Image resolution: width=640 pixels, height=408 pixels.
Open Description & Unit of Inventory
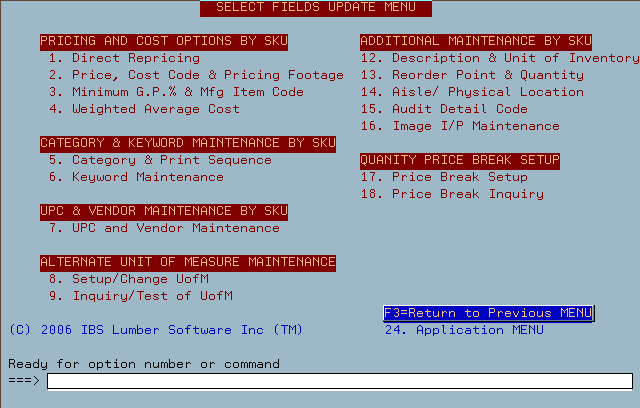click(x=500, y=58)
